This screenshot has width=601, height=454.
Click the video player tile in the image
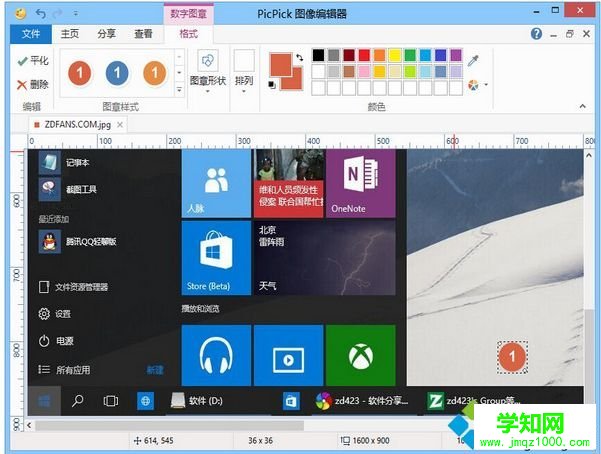pyautogui.click(x=288, y=355)
